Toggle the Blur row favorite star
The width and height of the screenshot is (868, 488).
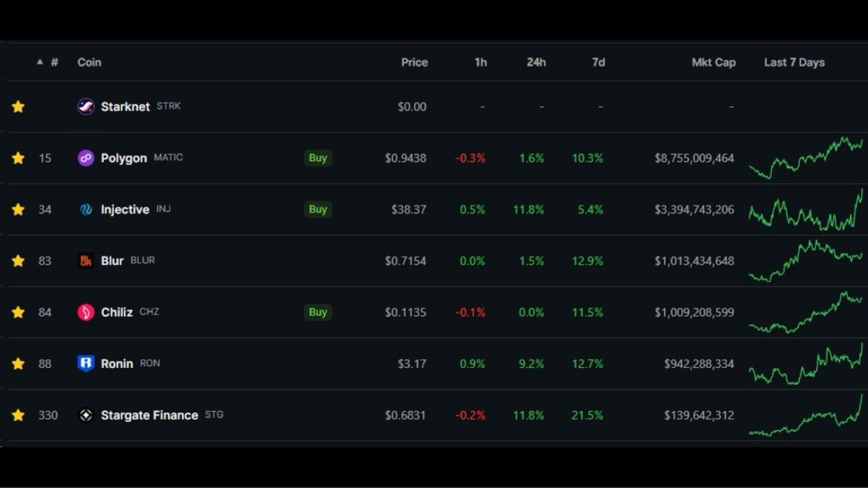(x=18, y=260)
